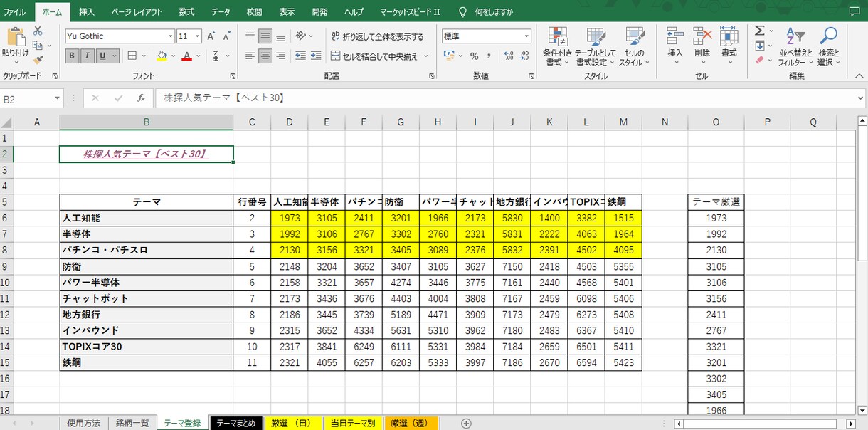Click the Borders grid icon

coord(132,56)
